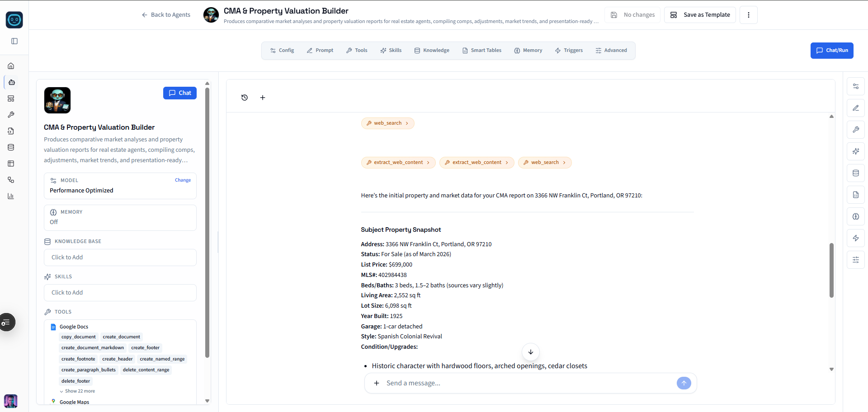Select the Skills sparkle icon in right sidebar

coord(856,151)
